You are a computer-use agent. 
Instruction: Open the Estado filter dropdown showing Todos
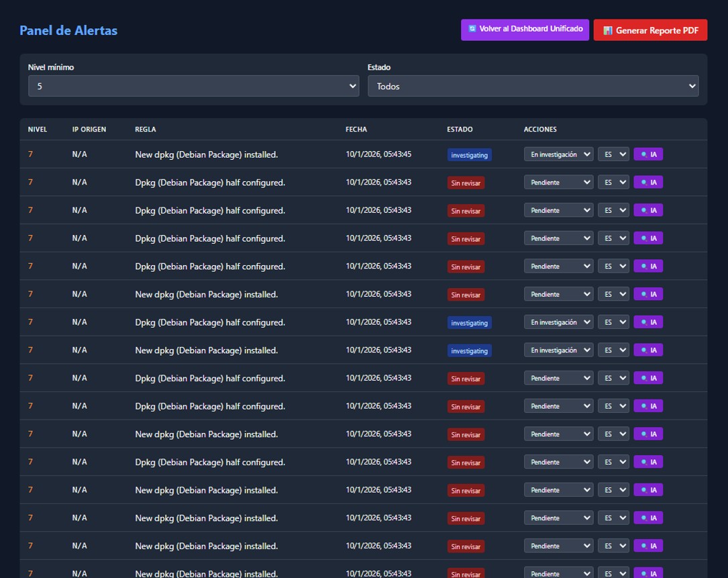533,86
